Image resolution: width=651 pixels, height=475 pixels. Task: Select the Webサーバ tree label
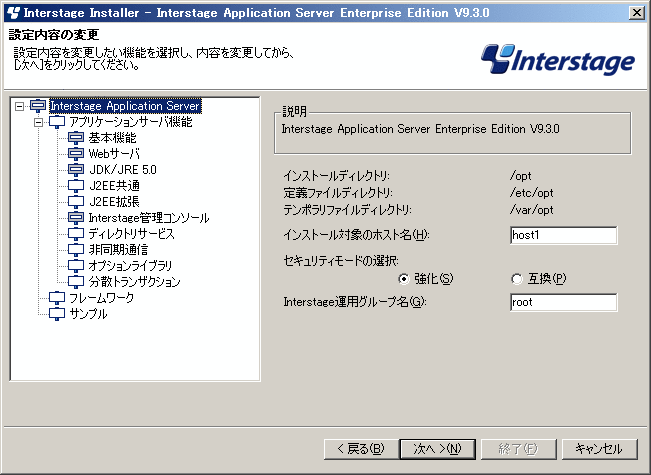tap(114, 154)
